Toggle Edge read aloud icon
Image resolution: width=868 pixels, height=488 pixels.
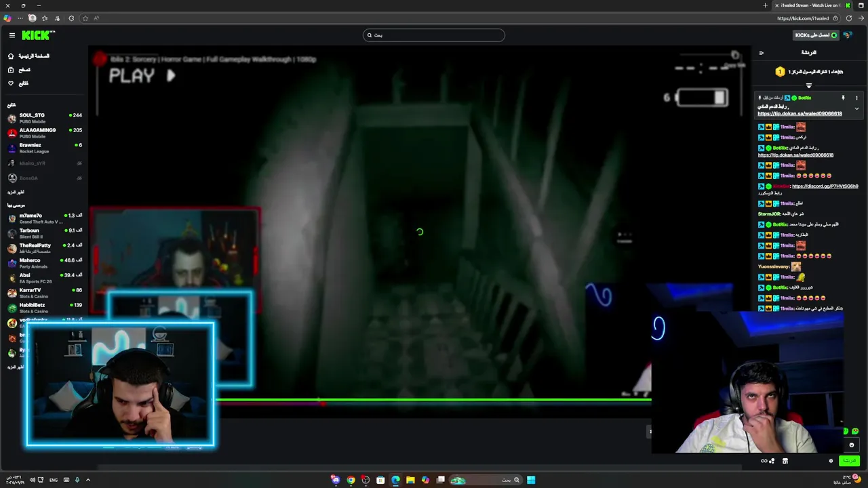point(96,18)
